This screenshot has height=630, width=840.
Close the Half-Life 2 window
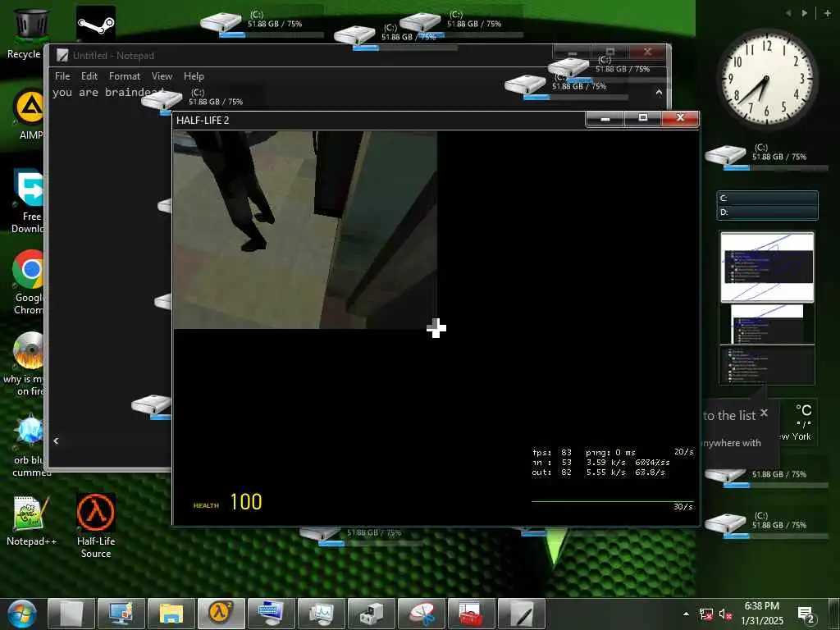coord(680,118)
